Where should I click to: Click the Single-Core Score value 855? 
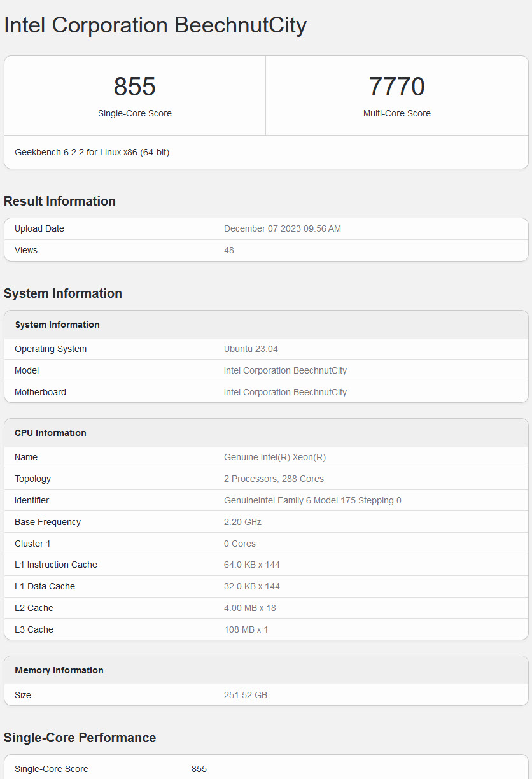pyautogui.click(x=135, y=87)
